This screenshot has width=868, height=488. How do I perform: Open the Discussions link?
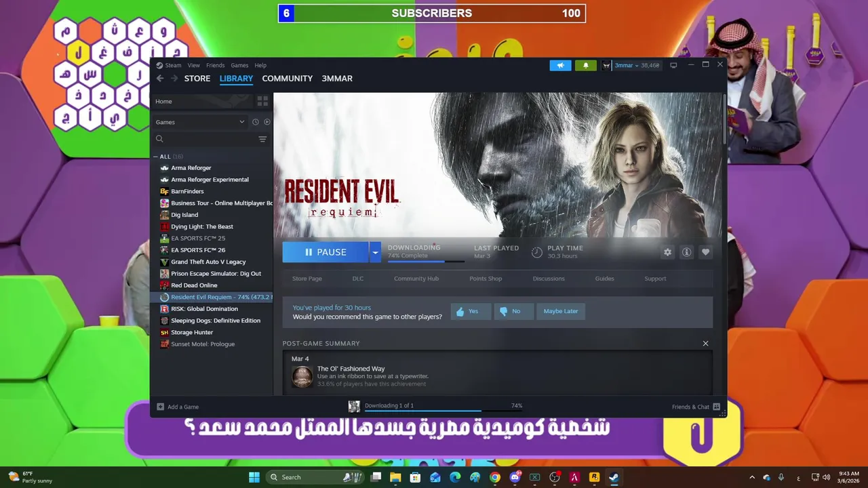coord(549,279)
